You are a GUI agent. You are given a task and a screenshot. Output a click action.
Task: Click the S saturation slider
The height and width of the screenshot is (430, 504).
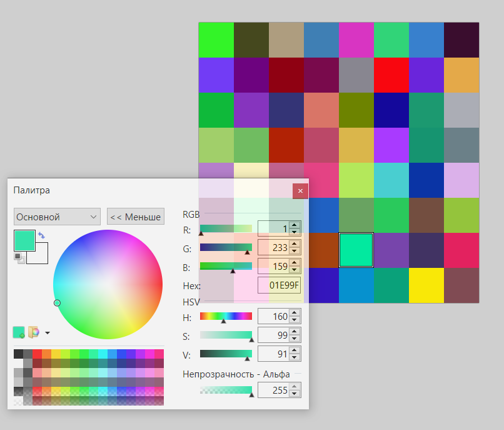[x=226, y=335]
